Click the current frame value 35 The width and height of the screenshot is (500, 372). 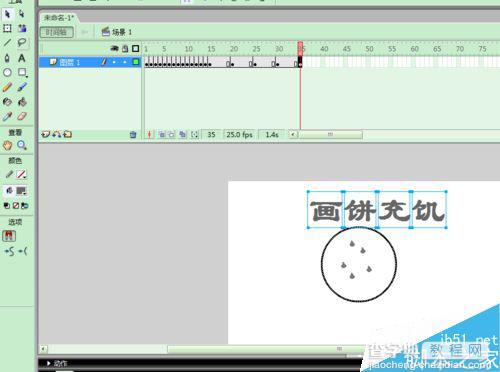click(211, 135)
